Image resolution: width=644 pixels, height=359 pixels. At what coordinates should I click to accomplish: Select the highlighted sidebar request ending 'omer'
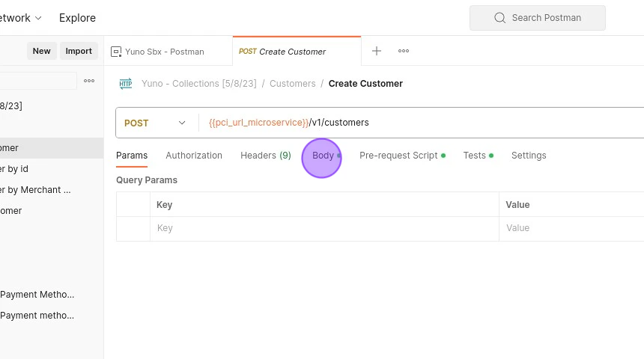(52, 148)
